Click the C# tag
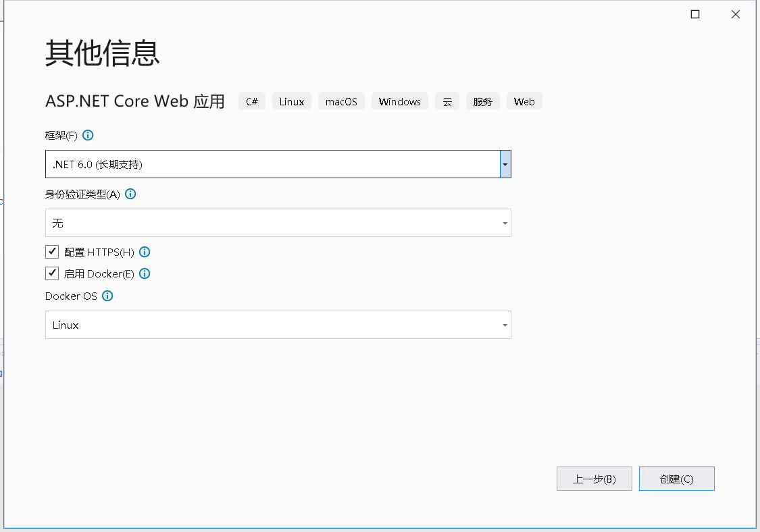The width and height of the screenshot is (760, 532). (252, 101)
